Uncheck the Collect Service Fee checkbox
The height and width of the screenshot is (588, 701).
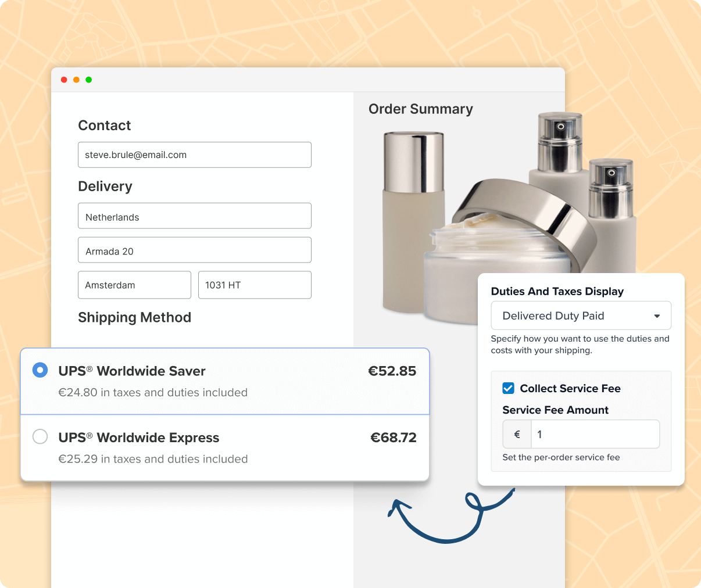pos(509,388)
